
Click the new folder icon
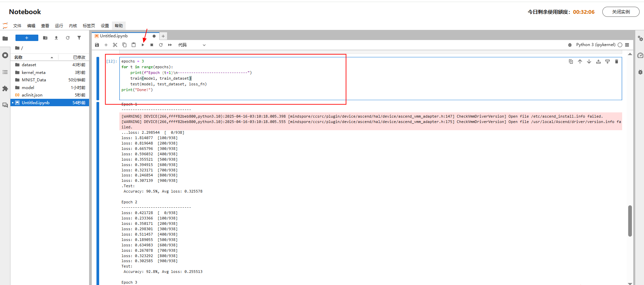(45, 38)
